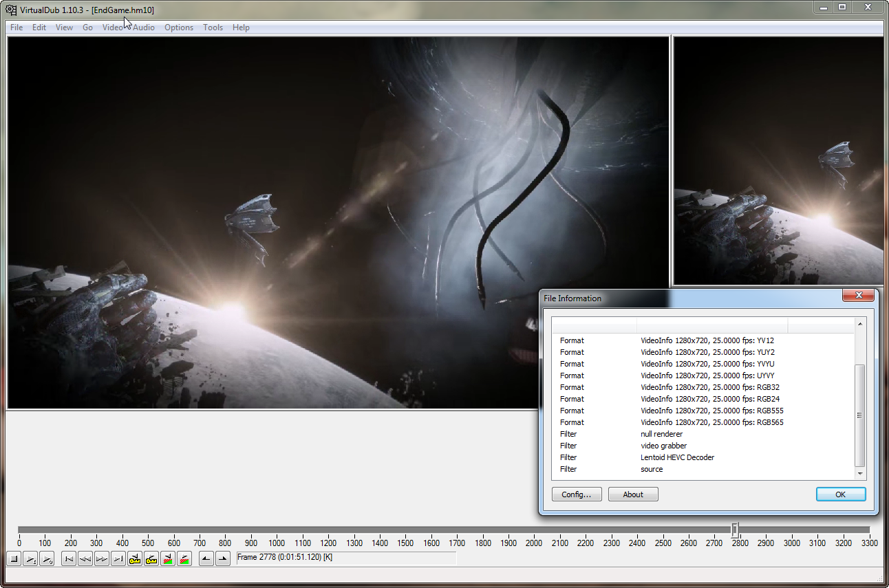Screen dimensions: 889x588
Task: Click the About button in the dialog
Action: click(633, 494)
